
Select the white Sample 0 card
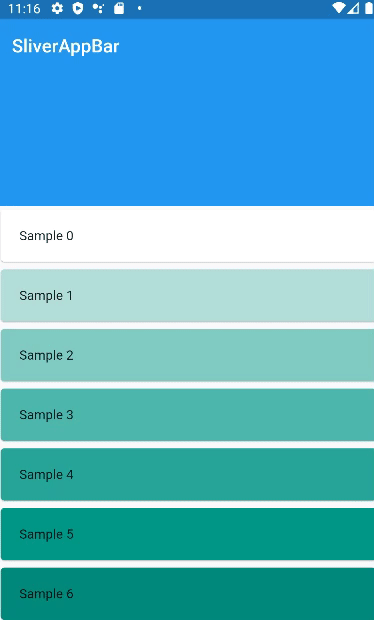pyautogui.click(x=187, y=236)
